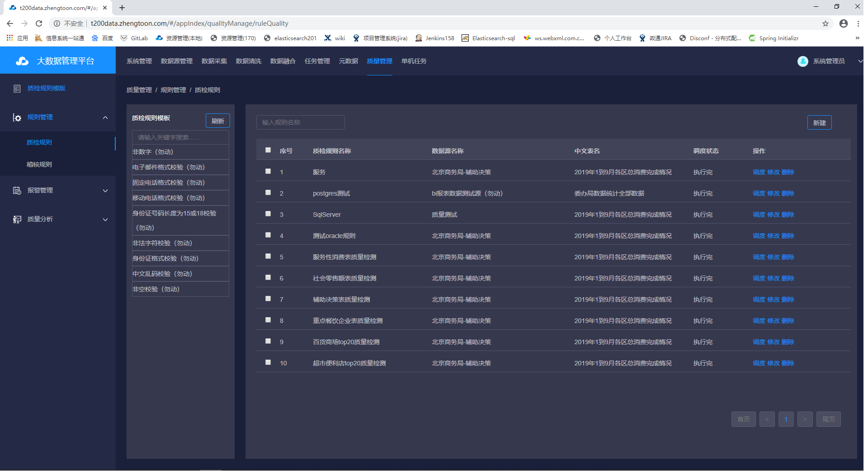Open Chrome three-dot menu
This screenshot has height=472, width=868.
pos(858,23)
